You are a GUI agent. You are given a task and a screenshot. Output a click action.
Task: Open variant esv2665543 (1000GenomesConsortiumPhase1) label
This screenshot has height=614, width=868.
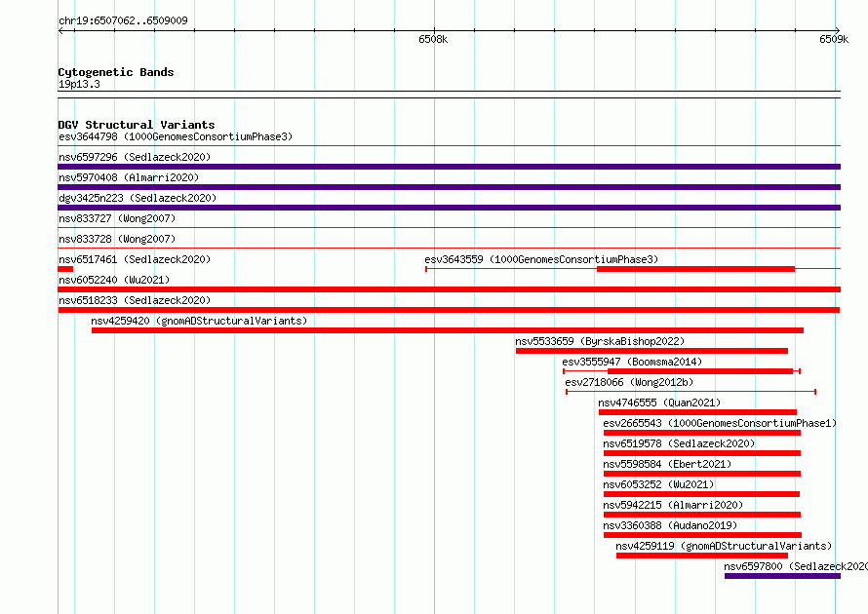pos(720,423)
